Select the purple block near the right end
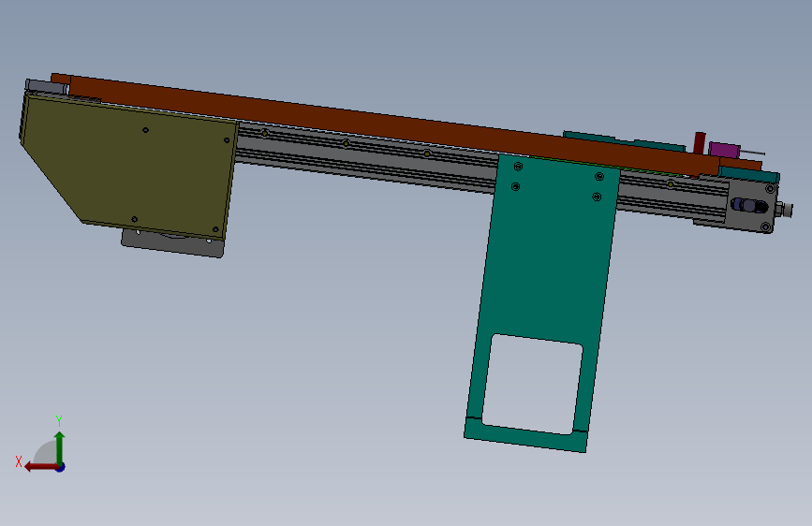Image resolution: width=812 pixels, height=526 pixels. (x=724, y=150)
